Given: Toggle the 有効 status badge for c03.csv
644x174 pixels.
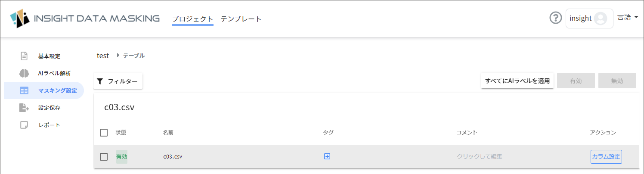Looking at the screenshot, I should [122, 156].
